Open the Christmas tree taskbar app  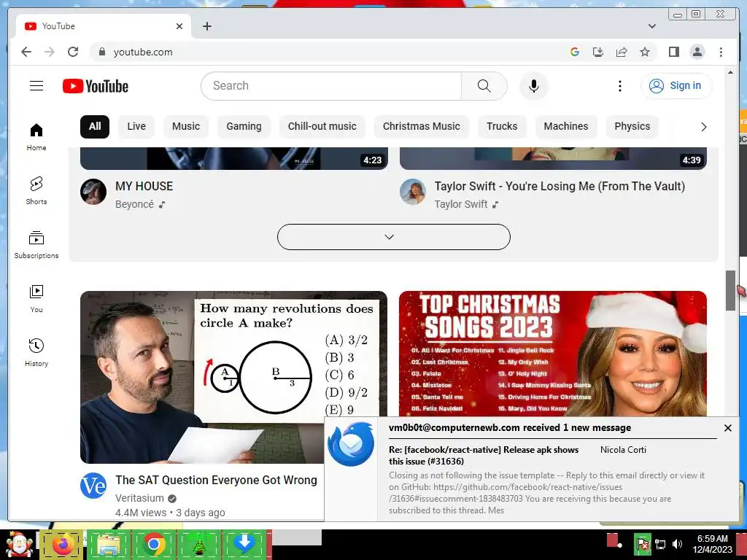199,545
